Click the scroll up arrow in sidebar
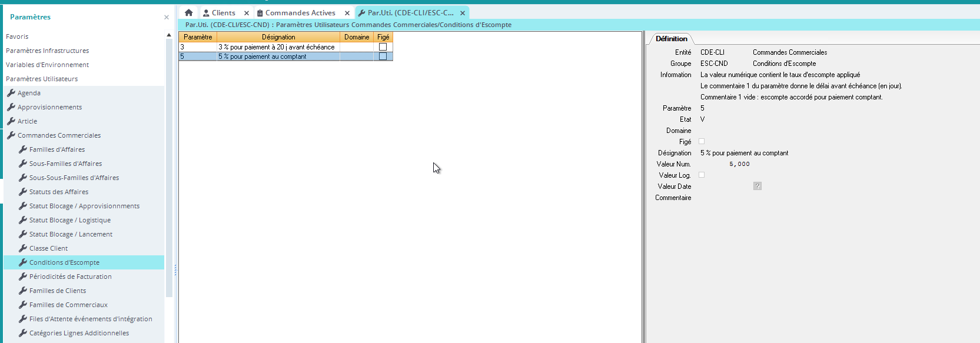 click(x=169, y=36)
